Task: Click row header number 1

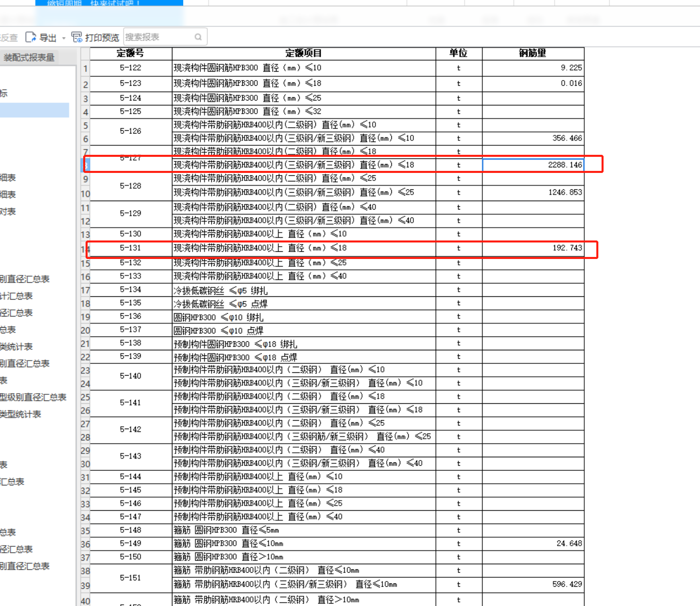Action: coord(85,68)
